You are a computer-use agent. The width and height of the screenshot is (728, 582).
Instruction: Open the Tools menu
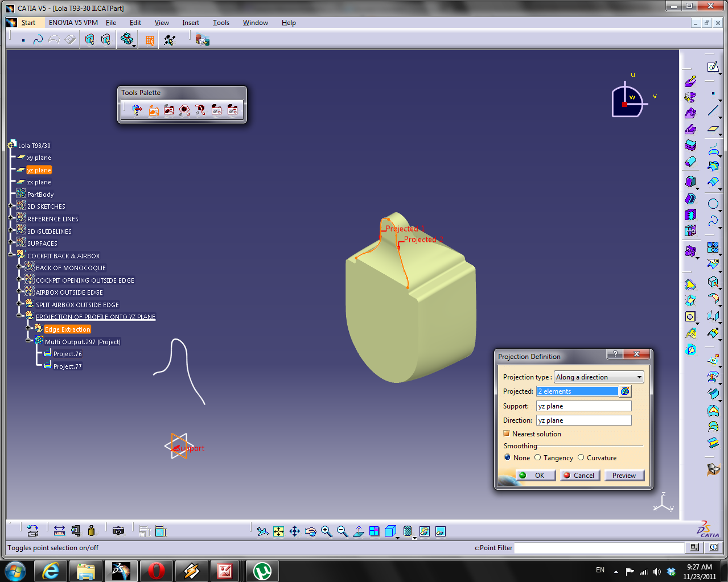coord(221,23)
